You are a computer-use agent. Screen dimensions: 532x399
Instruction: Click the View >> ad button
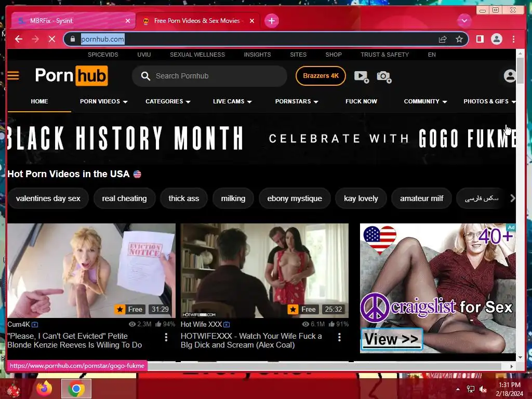pos(391,339)
